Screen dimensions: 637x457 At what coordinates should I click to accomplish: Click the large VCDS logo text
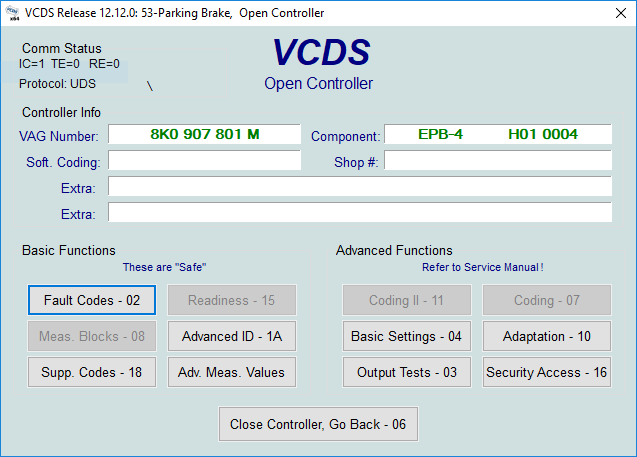(x=321, y=52)
